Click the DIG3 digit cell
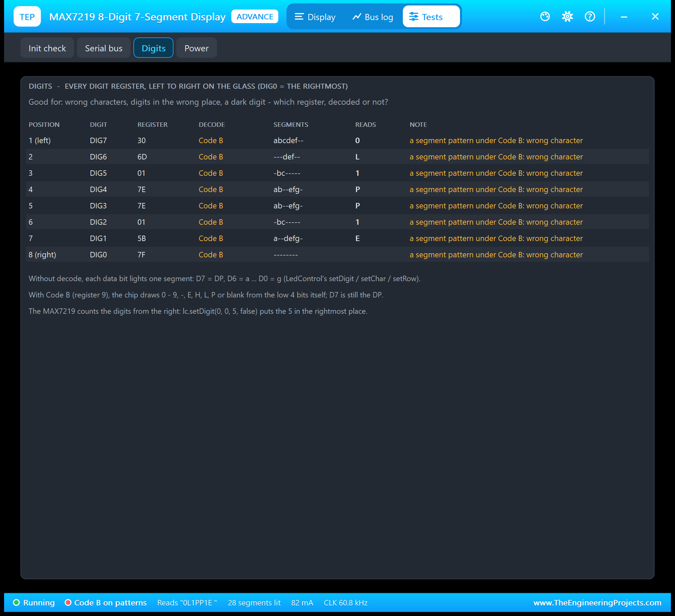Image resolution: width=675 pixels, height=616 pixels. click(x=98, y=206)
